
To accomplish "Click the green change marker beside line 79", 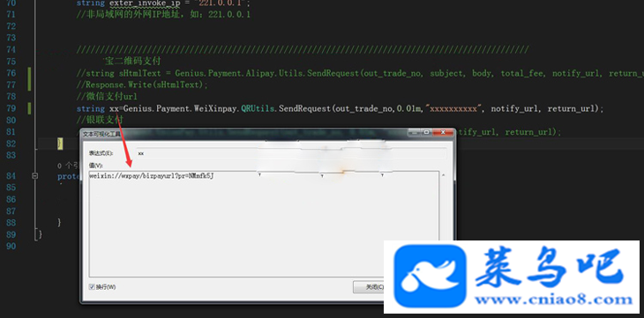I will click(x=30, y=108).
